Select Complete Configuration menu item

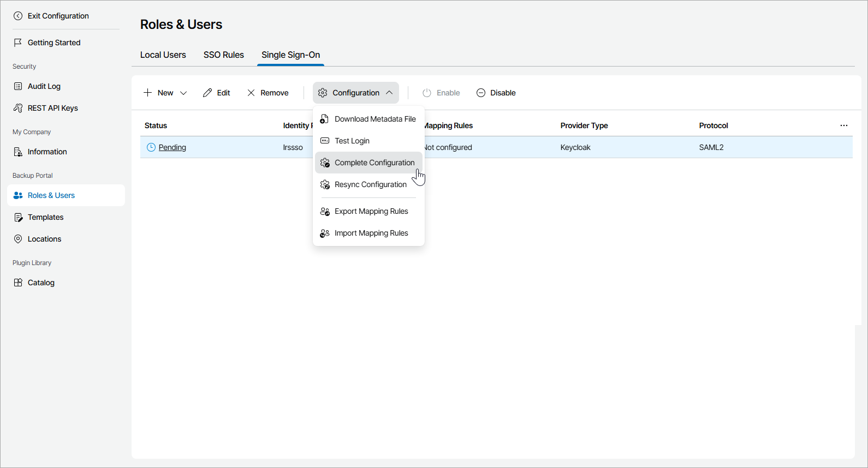pos(374,163)
